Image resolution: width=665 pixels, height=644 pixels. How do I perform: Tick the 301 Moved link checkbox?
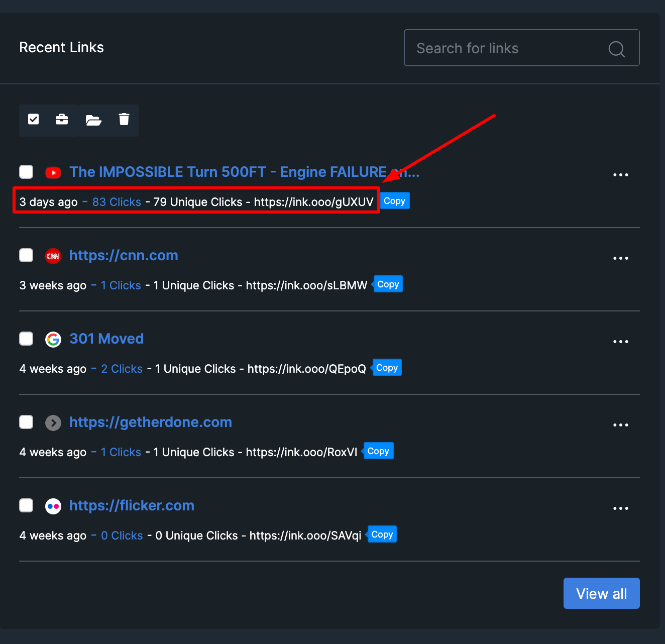26,339
